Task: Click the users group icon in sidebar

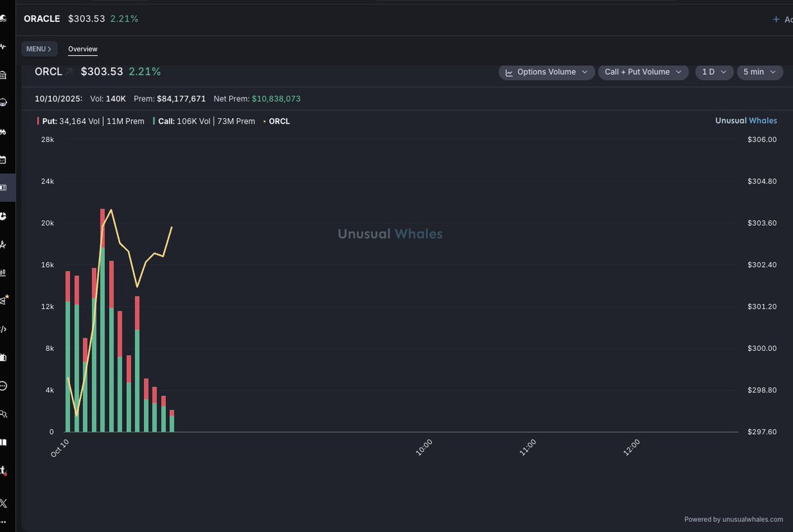Action: point(3,414)
